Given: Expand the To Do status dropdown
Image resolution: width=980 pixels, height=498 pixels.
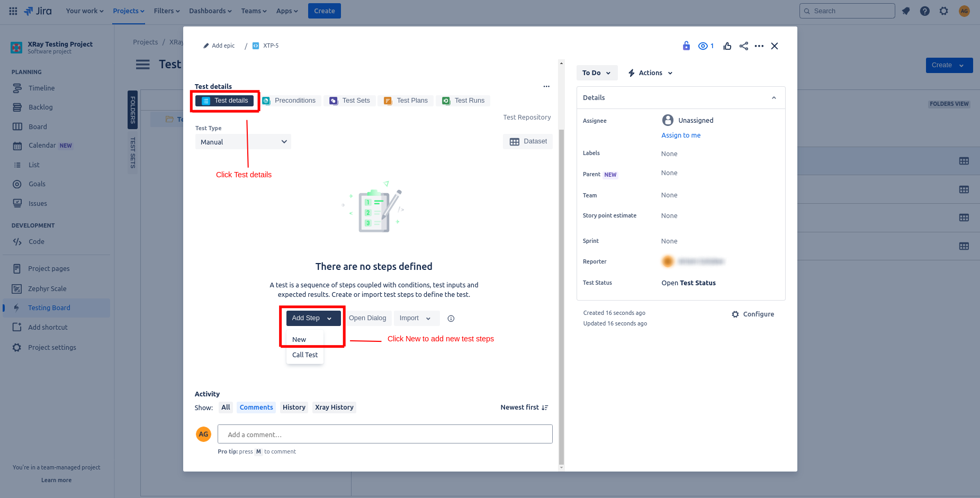Looking at the screenshot, I should (597, 73).
